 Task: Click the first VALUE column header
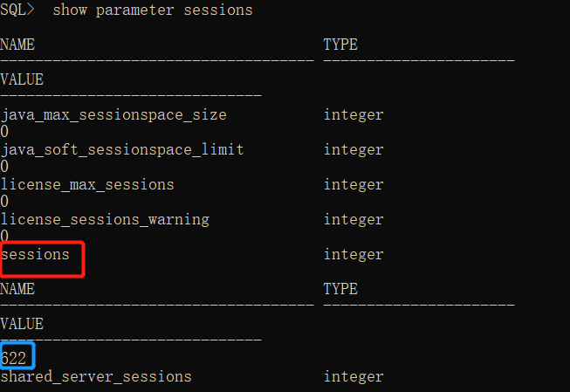22,79
